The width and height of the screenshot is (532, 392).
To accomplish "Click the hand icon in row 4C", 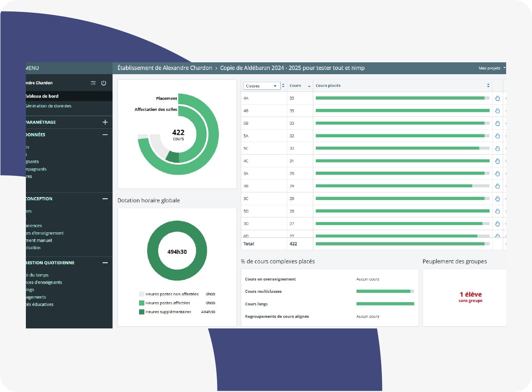I will tap(498, 161).
